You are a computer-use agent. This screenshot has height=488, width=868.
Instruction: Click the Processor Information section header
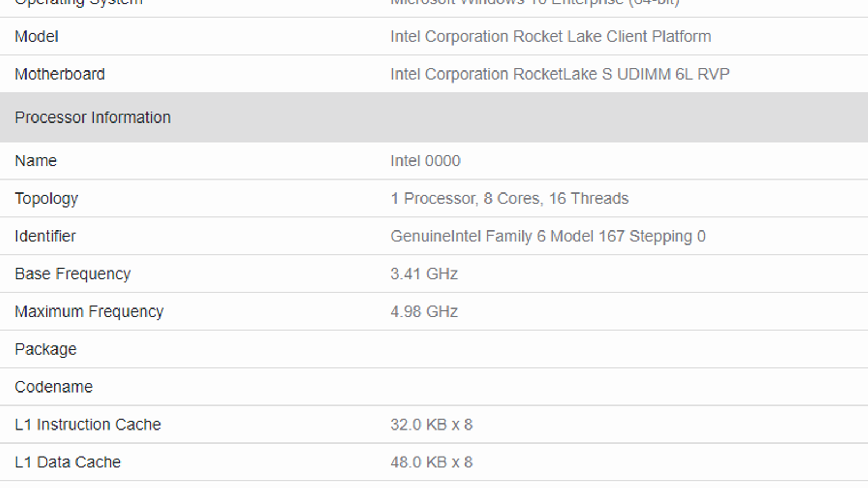point(93,117)
